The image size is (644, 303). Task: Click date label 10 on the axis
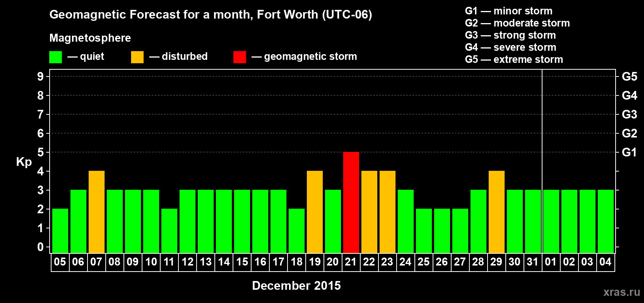click(x=151, y=262)
